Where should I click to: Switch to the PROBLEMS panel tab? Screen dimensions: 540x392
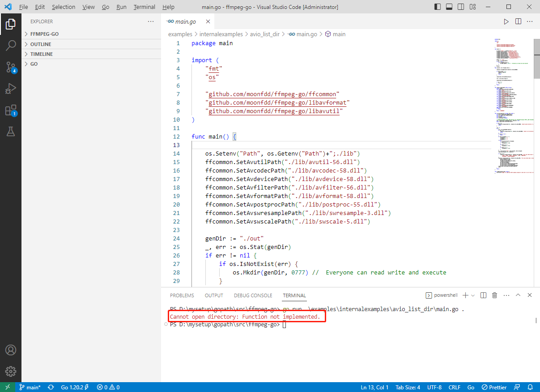click(x=182, y=295)
